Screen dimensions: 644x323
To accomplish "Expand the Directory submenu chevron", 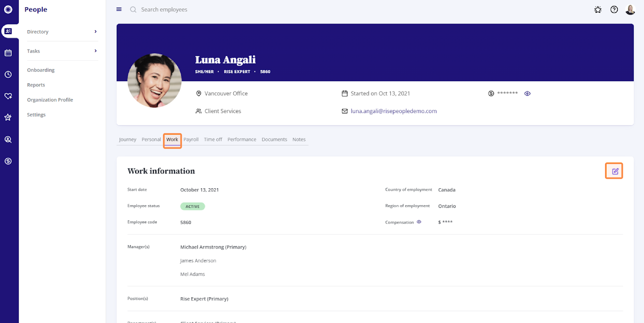I will click(95, 31).
